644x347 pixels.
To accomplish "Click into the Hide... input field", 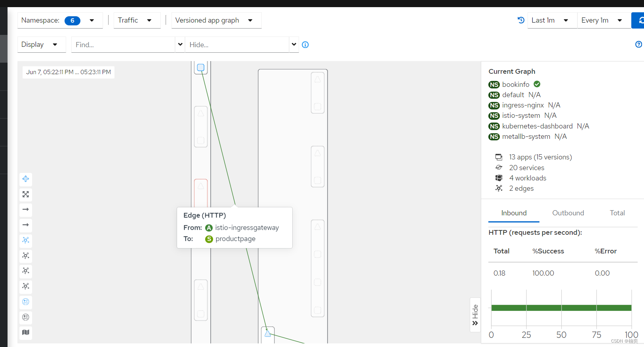I will 237,45.
